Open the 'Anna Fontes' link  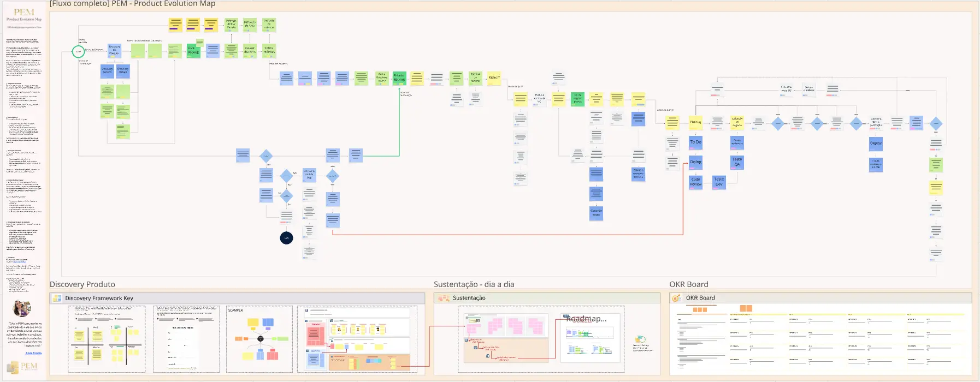(33, 353)
